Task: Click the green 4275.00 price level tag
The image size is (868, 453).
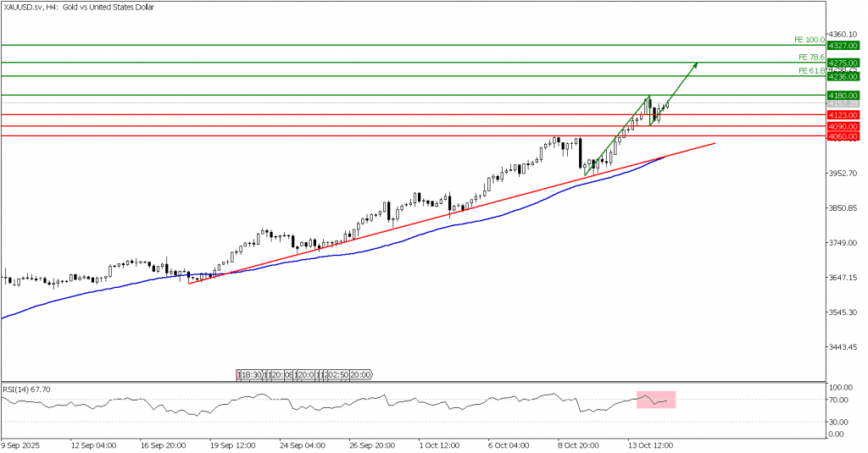Action: [843, 63]
